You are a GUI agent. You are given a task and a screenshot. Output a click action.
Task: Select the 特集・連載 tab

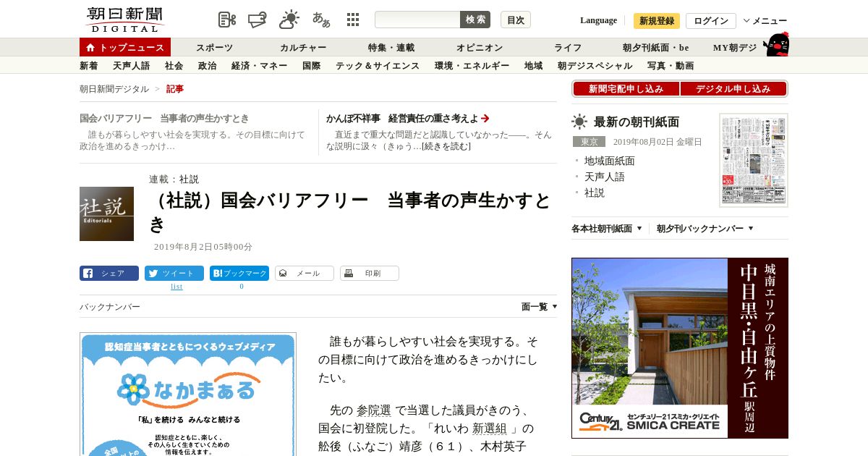click(x=391, y=48)
